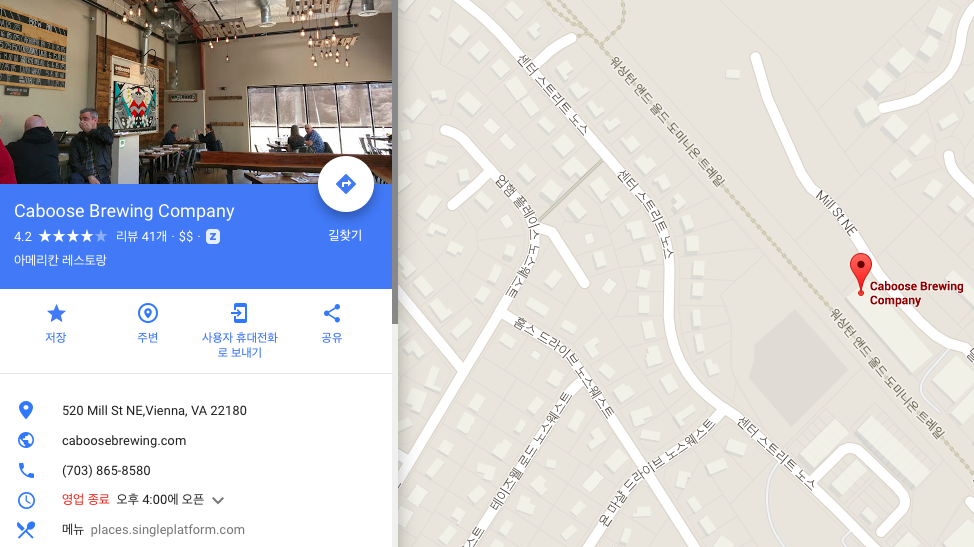
Task: Click the blue directions arrow button
Action: (x=345, y=184)
